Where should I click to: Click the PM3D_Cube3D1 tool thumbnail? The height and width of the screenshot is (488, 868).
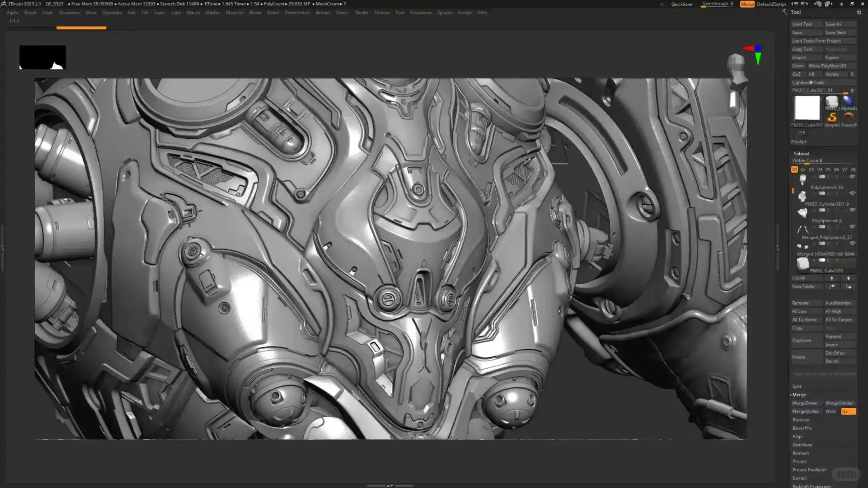coord(807,108)
